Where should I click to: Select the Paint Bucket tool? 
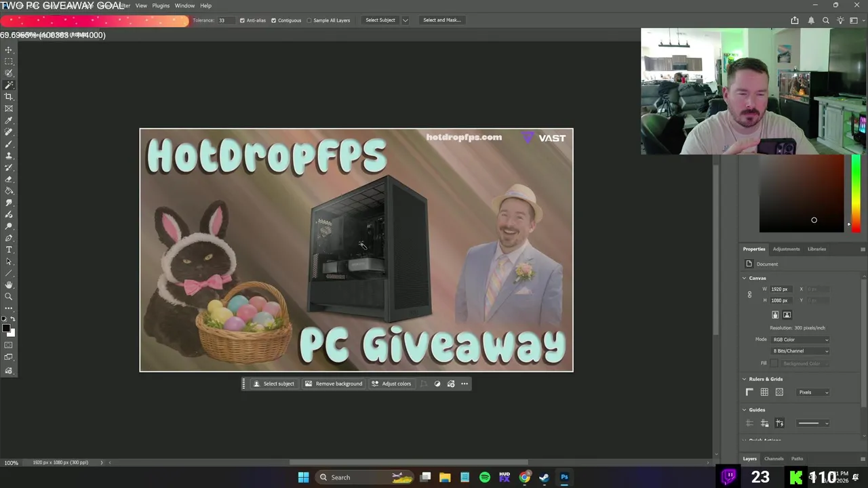(9, 191)
